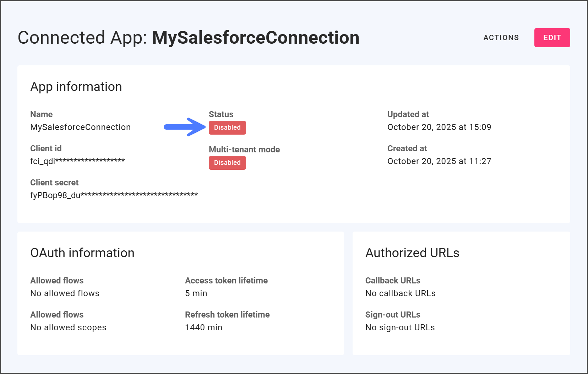The width and height of the screenshot is (588, 374).
Task: Click the Refresh token lifetime 1440 min value
Action: click(x=203, y=327)
